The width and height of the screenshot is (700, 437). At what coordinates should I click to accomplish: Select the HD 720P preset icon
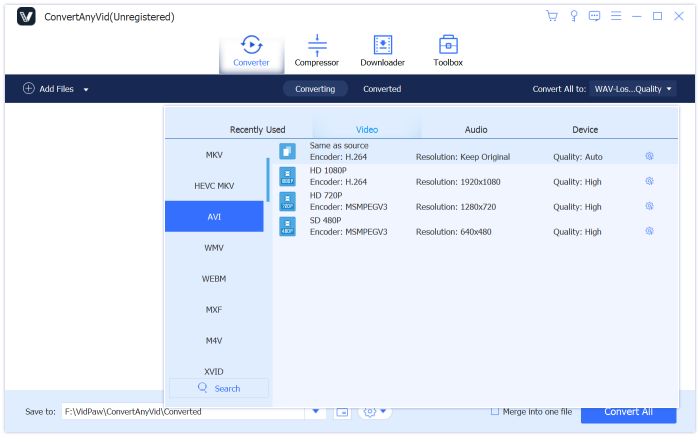coord(288,201)
